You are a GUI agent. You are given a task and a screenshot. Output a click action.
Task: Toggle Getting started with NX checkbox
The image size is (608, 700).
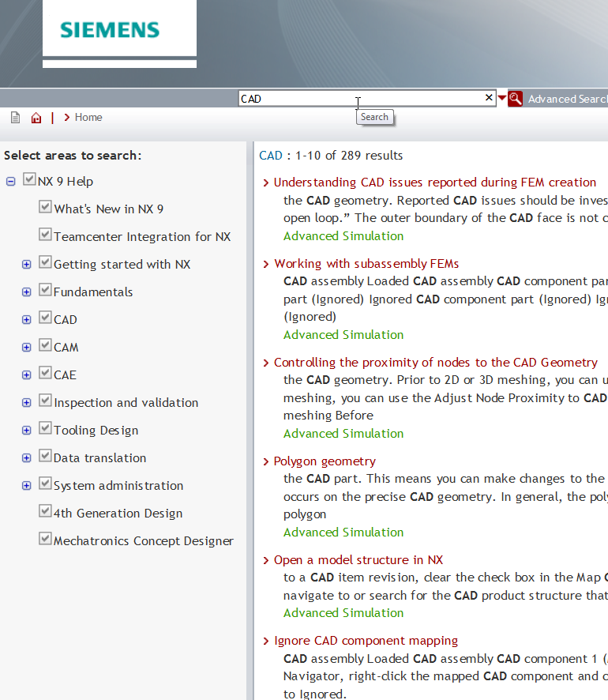pos(45,262)
